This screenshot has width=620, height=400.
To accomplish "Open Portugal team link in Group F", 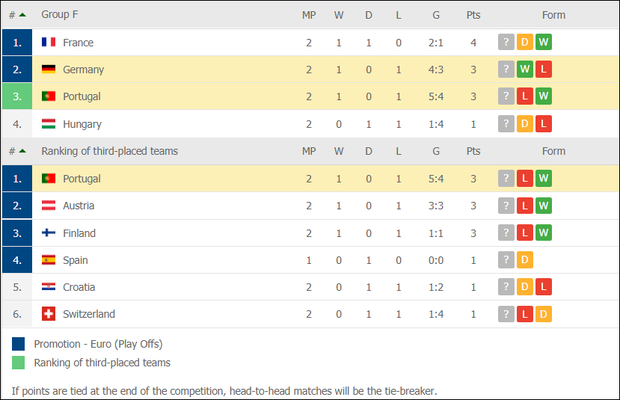I will [x=82, y=96].
